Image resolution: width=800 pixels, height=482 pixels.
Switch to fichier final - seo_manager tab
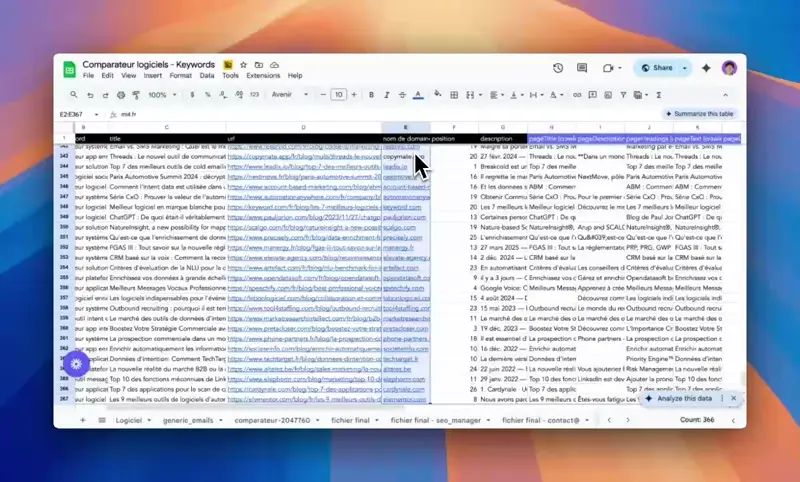click(x=436, y=420)
